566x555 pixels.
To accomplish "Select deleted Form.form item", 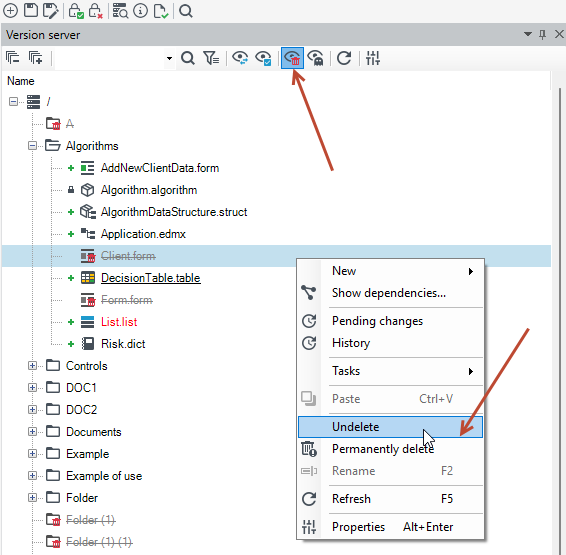I will point(127,300).
